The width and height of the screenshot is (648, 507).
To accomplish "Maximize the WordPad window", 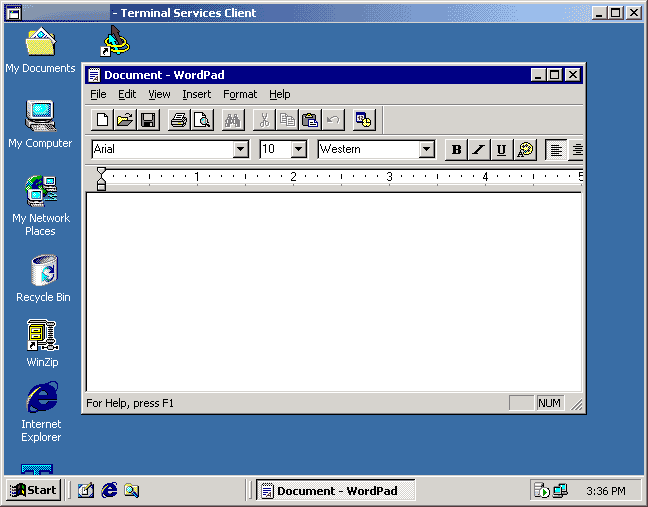I will click(554, 75).
